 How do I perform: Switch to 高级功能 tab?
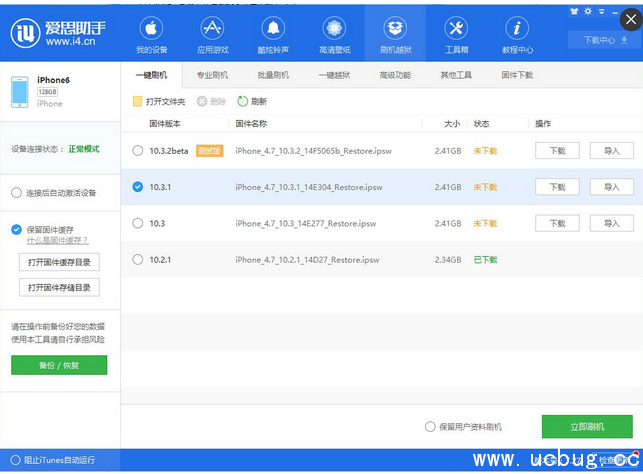pos(395,75)
